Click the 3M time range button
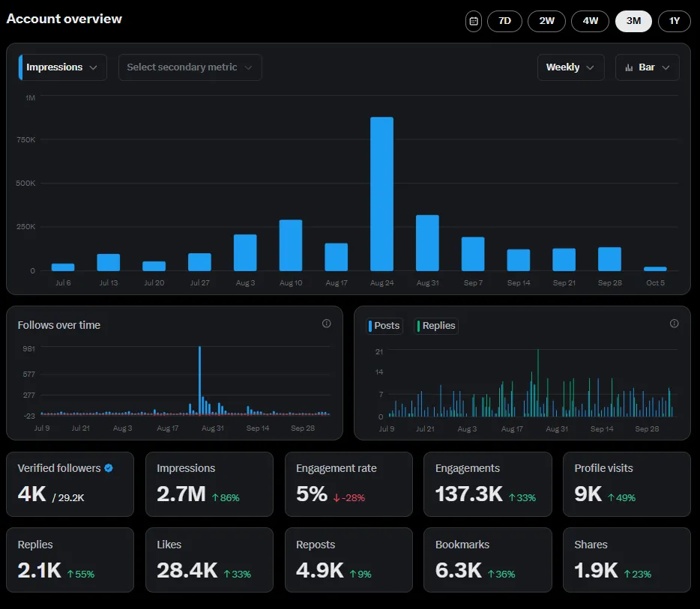Image resolution: width=700 pixels, height=609 pixels. click(633, 21)
